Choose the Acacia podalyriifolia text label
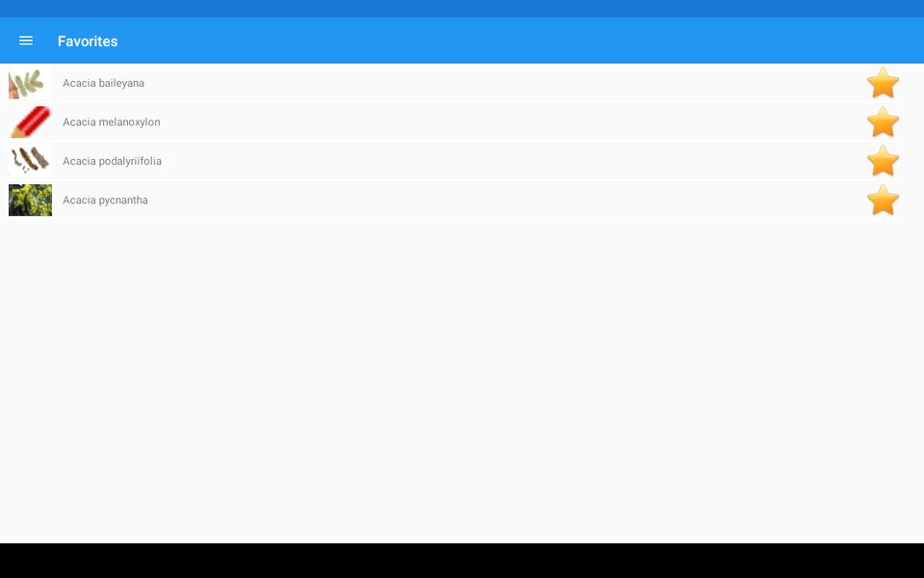924x578 pixels. pyautogui.click(x=112, y=161)
